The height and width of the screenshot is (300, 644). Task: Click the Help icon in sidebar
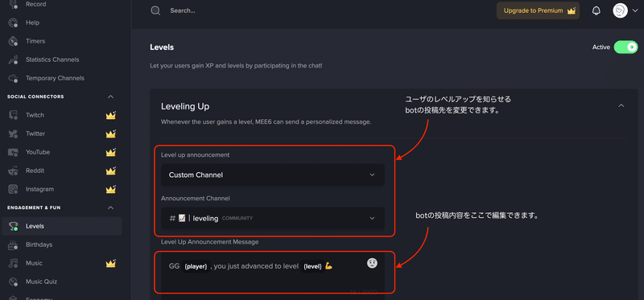click(13, 23)
